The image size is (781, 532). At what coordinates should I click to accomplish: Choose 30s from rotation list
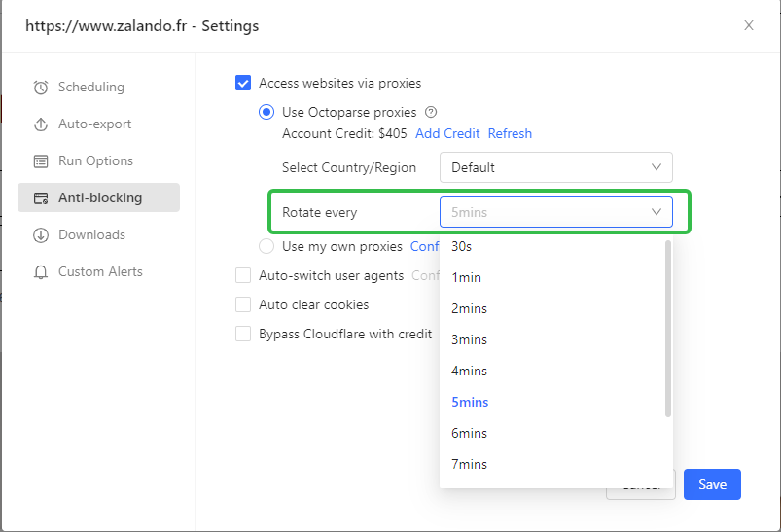click(x=462, y=247)
